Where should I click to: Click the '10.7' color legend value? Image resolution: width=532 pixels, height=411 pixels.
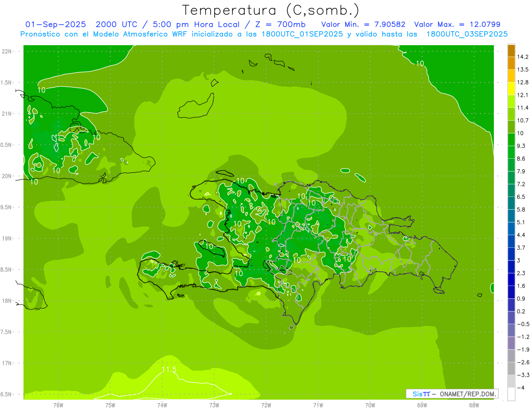[x=522, y=121]
